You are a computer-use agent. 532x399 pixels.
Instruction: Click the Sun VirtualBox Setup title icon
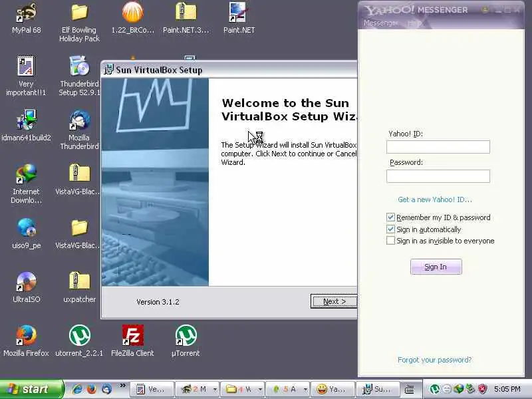108,70
